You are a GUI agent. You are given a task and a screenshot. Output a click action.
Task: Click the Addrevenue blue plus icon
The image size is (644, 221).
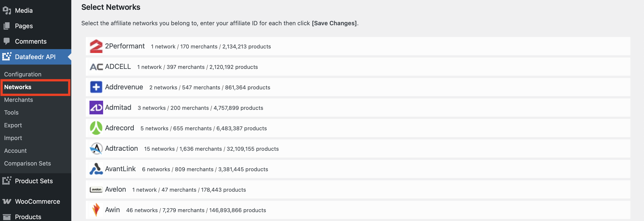pos(96,87)
